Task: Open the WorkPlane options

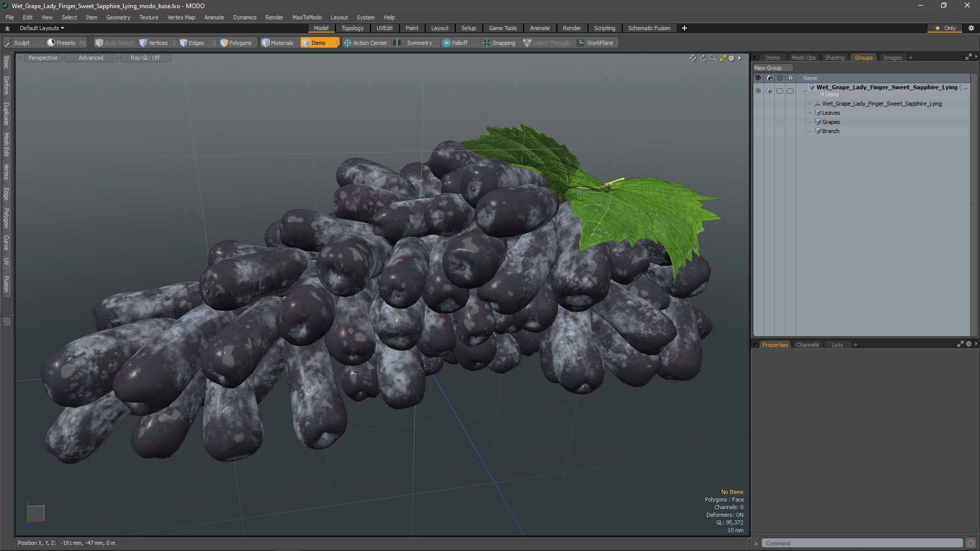Action: coord(595,43)
